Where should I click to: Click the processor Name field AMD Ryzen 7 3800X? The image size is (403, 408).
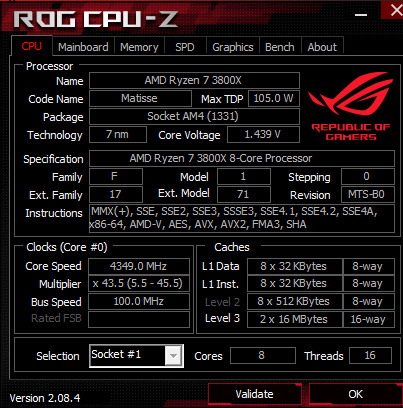194,80
